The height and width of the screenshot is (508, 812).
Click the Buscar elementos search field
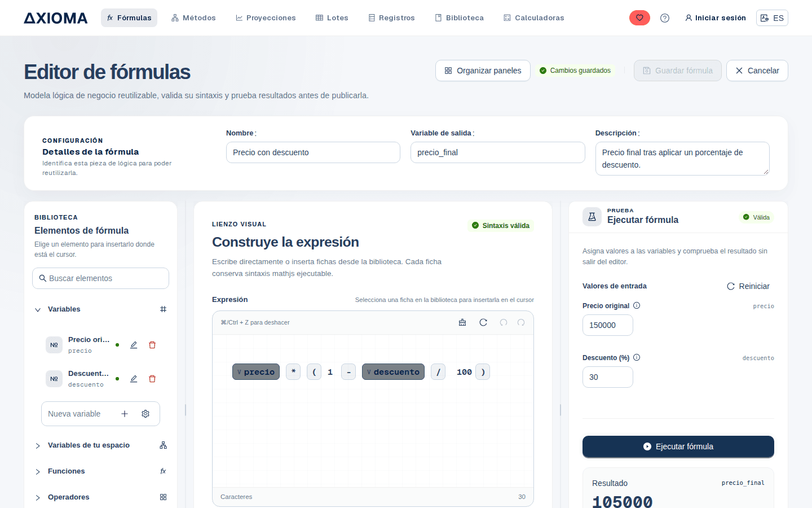100,278
